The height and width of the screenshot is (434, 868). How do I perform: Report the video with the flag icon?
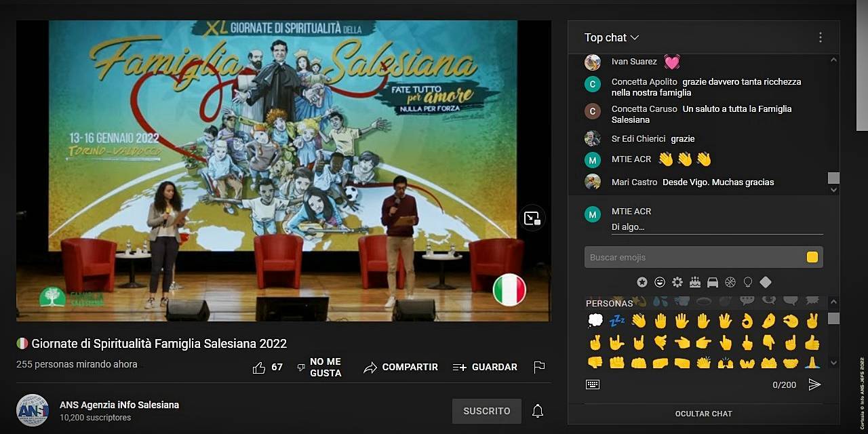click(539, 367)
